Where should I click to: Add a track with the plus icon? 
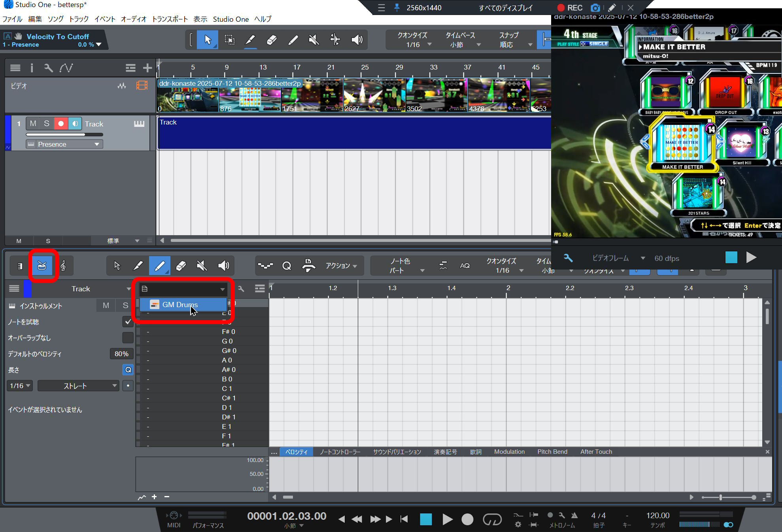[147, 68]
